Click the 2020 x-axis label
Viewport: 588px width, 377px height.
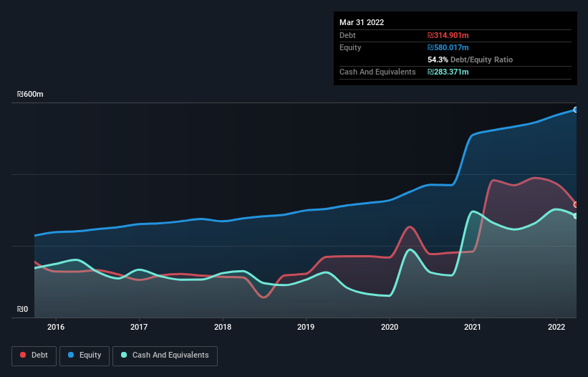click(x=390, y=327)
